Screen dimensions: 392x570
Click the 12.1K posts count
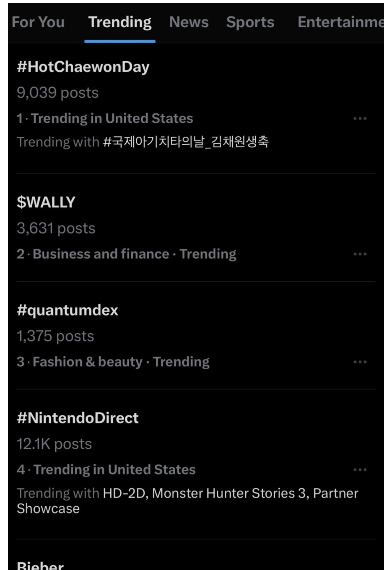(54, 444)
